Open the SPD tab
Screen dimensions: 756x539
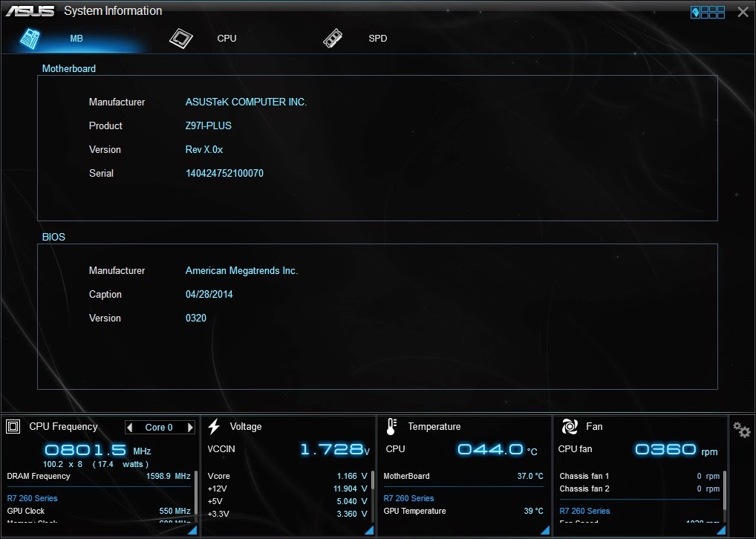(377, 39)
